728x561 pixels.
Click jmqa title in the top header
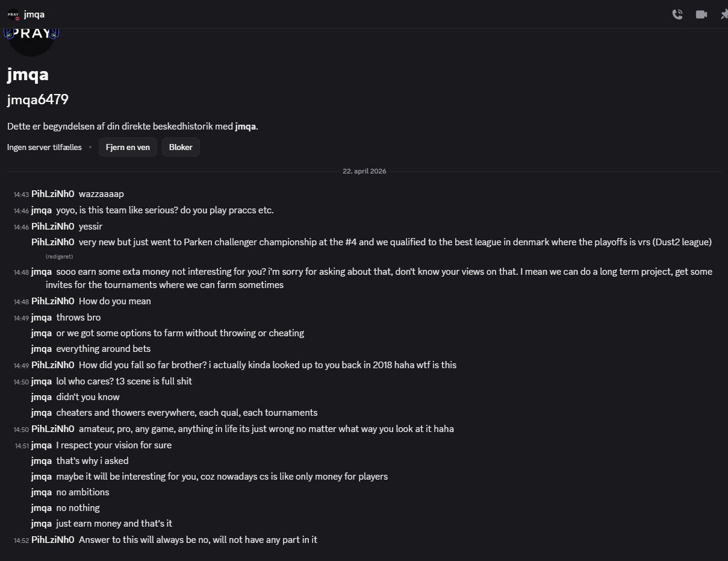tap(34, 14)
